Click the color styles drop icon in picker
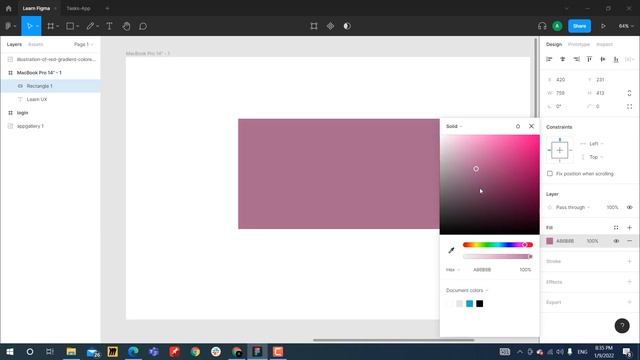The height and width of the screenshot is (360, 640). 518,127
